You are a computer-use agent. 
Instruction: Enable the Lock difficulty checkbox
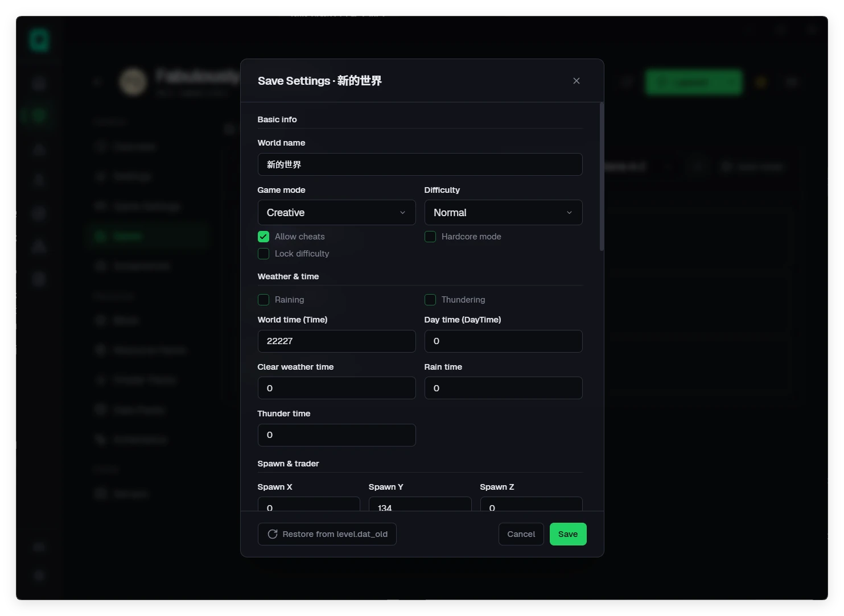(x=264, y=254)
